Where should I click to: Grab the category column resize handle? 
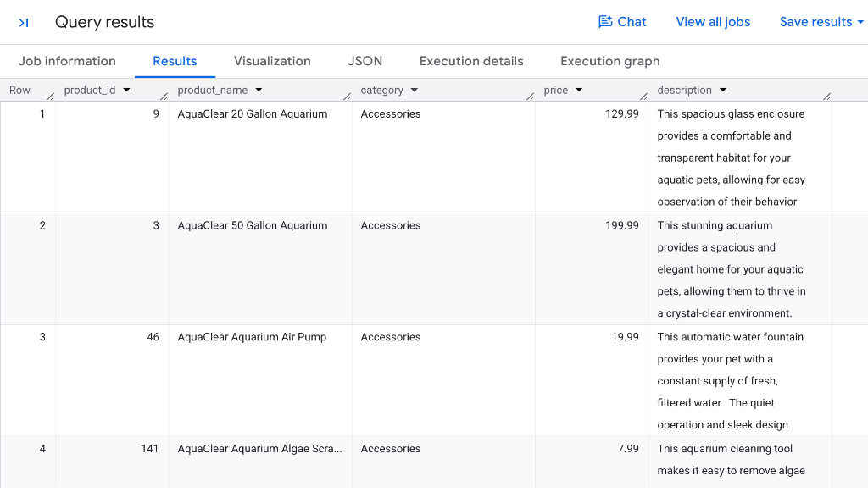pyautogui.click(x=530, y=97)
